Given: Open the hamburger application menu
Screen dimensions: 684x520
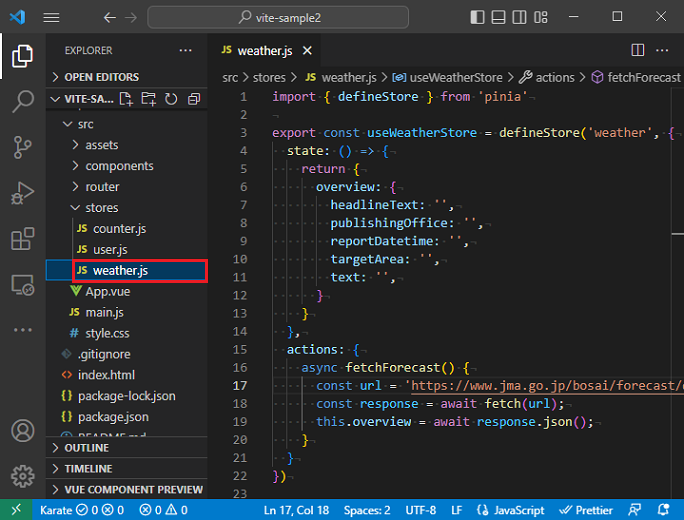Looking at the screenshot, I should click(51, 17).
